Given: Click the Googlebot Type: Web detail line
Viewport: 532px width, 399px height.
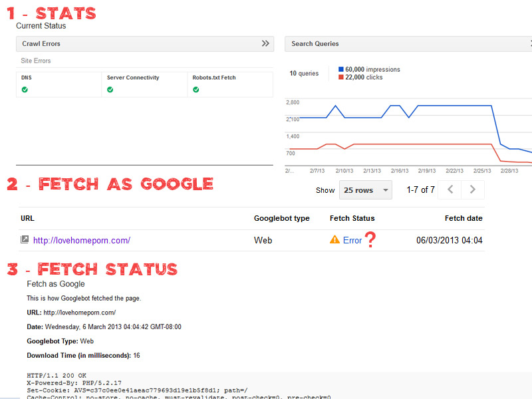Looking at the screenshot, I should coord(60,341).
